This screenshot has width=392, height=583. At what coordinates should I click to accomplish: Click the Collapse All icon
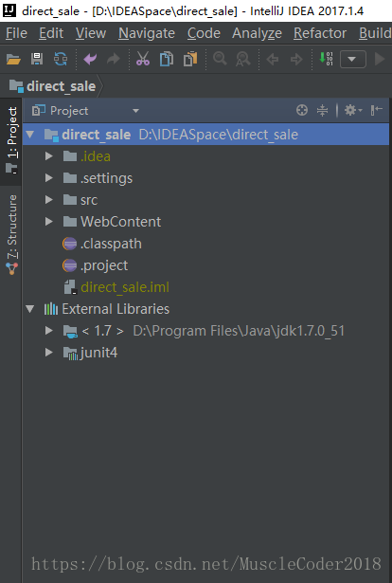click(322, 110)
